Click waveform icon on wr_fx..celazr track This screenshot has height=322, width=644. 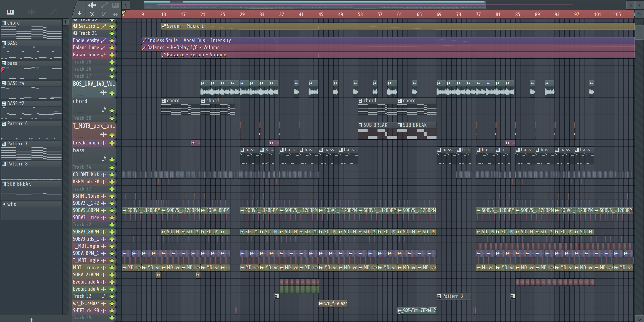(x=104, y=303)
